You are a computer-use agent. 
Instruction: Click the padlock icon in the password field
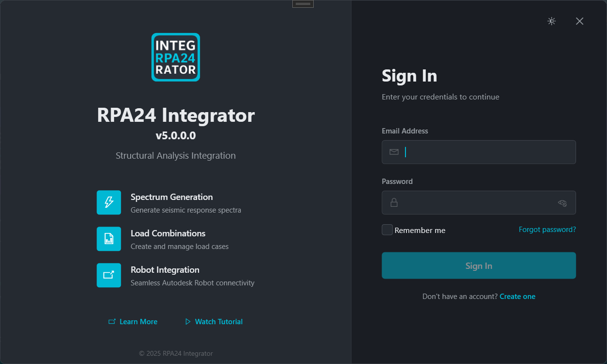393,202
